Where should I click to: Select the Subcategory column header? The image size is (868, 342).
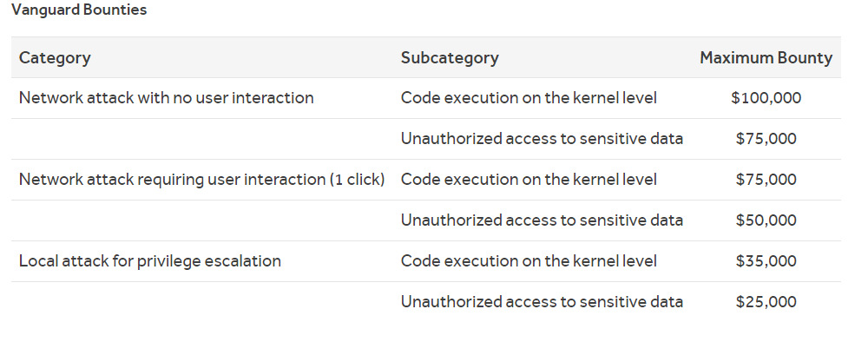pyautogui.click(x=450, y=57)
